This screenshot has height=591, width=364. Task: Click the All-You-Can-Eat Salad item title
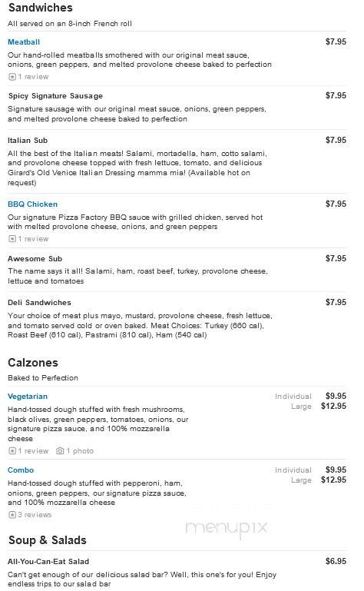pyautogui.click(x=48, y=562)
